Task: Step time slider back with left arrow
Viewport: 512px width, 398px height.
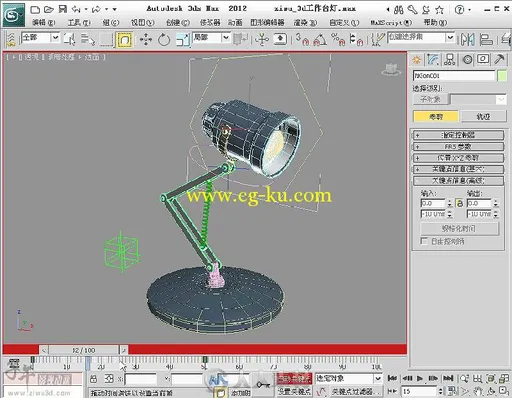Action: [44, 350]
